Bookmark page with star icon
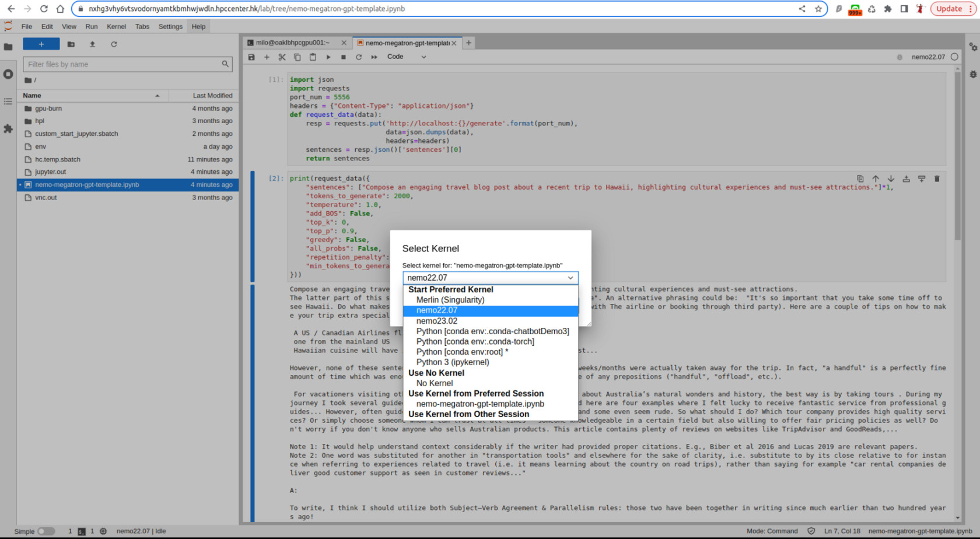Viewport: 980px width, 539px height. [x=818, y=9]
